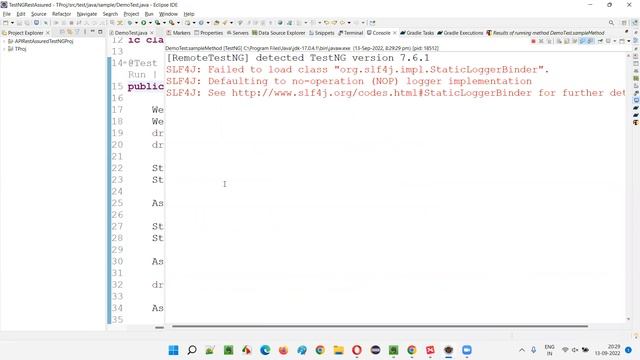Open Microsoft Edge from the taskbar
The image size is (640, 360).
pos(265,350)
